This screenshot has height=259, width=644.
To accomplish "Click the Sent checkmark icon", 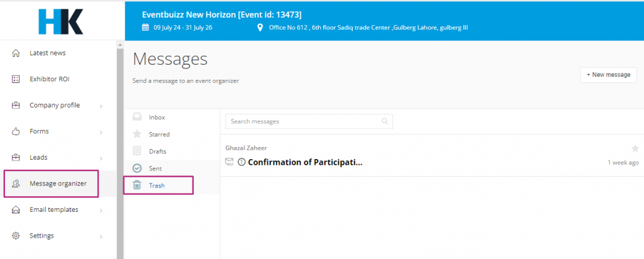I will pos(137,168).
